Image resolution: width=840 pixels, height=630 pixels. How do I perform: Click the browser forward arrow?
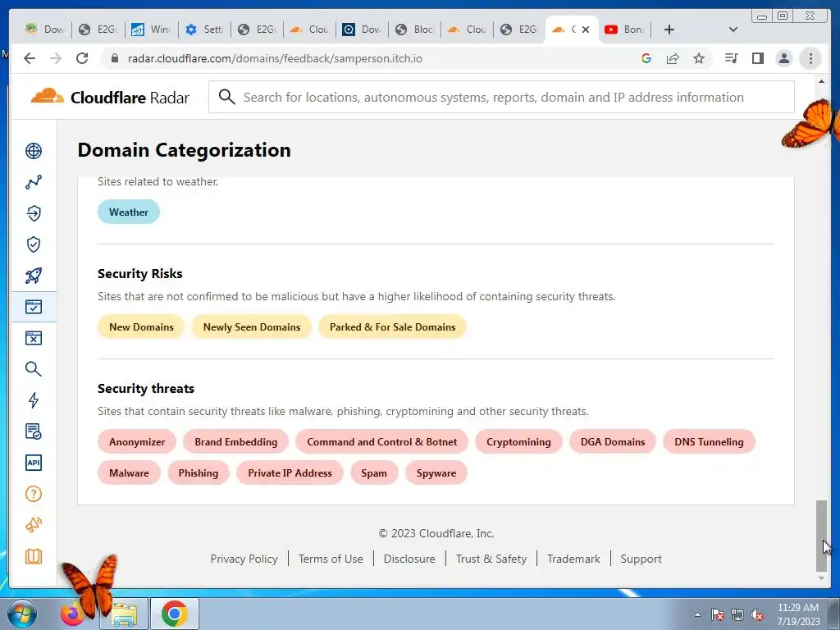click(56, 58)
